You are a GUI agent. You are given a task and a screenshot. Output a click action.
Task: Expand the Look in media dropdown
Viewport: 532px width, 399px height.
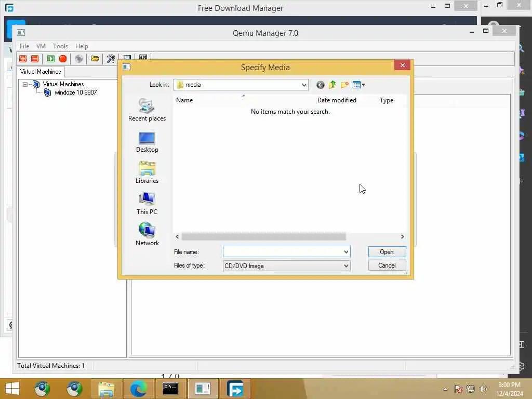pos(304,85)
